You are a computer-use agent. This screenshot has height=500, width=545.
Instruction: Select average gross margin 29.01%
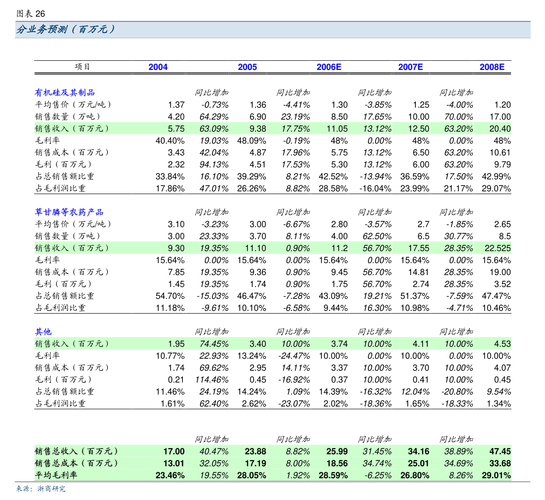(x=496, y=475)
